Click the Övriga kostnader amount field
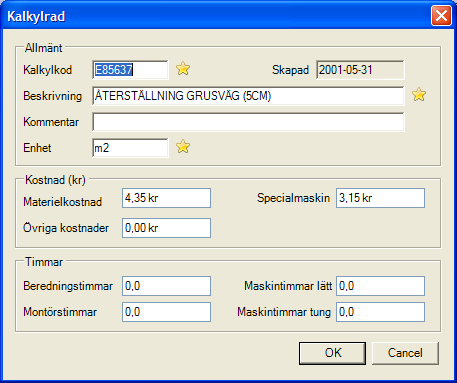457x383 pixels. [166, 228]
